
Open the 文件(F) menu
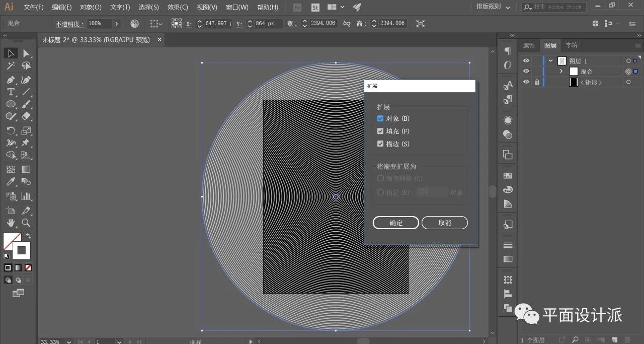pyautogui.click(x=34, y=8)
